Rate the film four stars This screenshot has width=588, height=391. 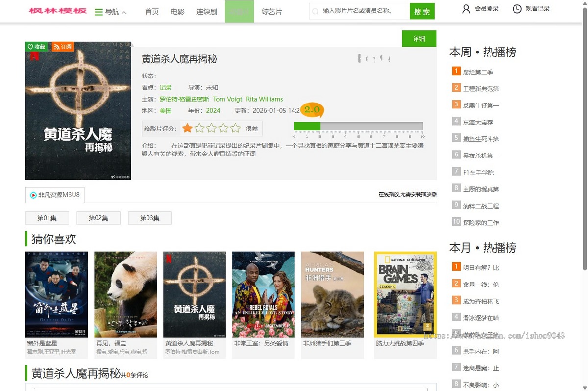pyautogui.click(x=223, y=129)
